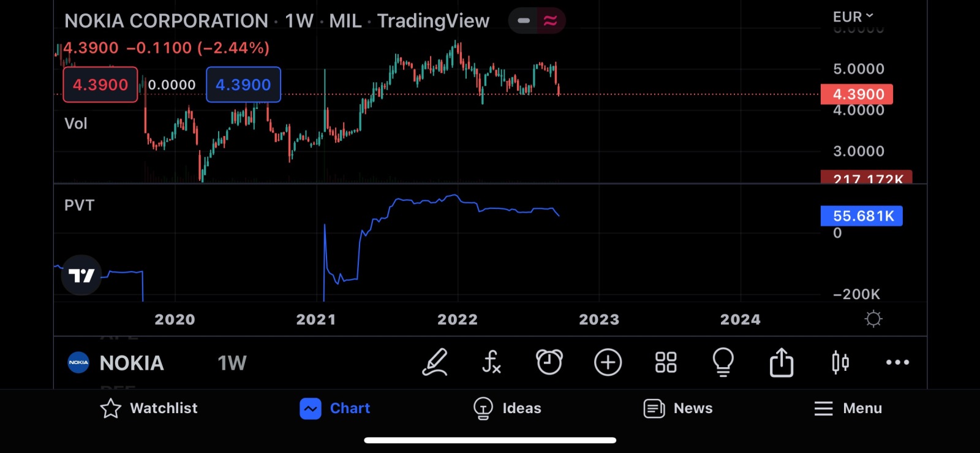
Task: Switch to the Watchlist tab
Action: (x=149, y=408)
